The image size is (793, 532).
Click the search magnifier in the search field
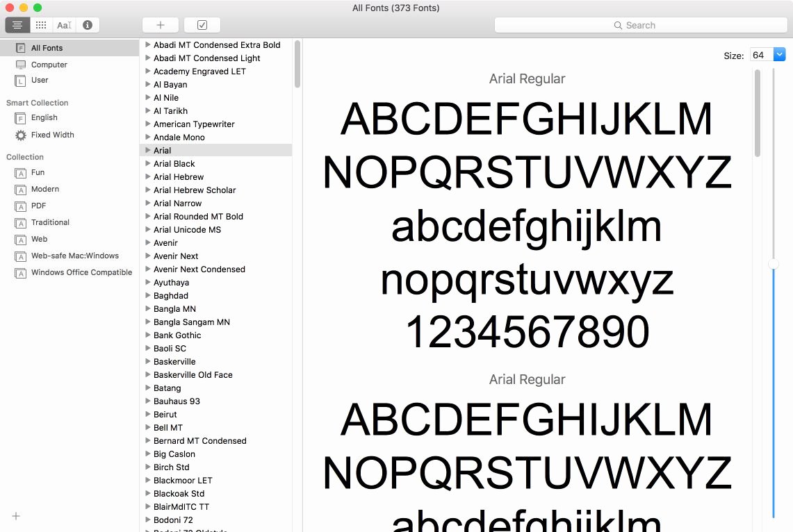coord(618,25)
